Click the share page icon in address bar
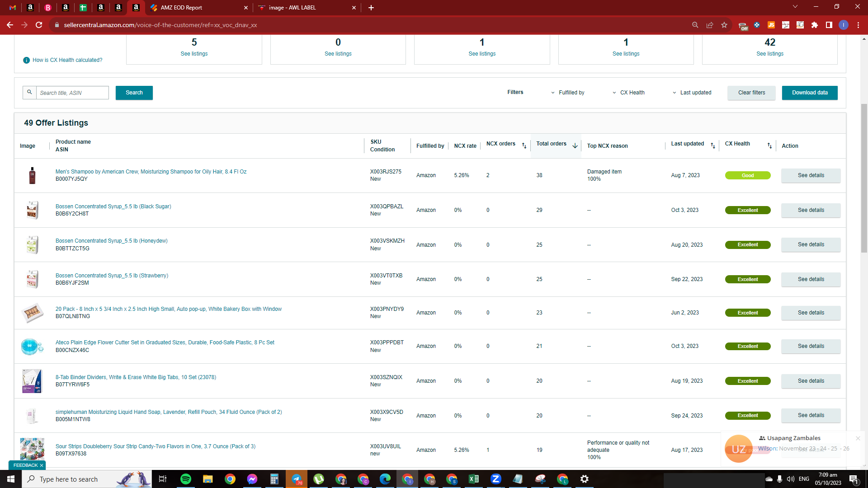Screen dimensions: 868x488 (x=710, y=25)
